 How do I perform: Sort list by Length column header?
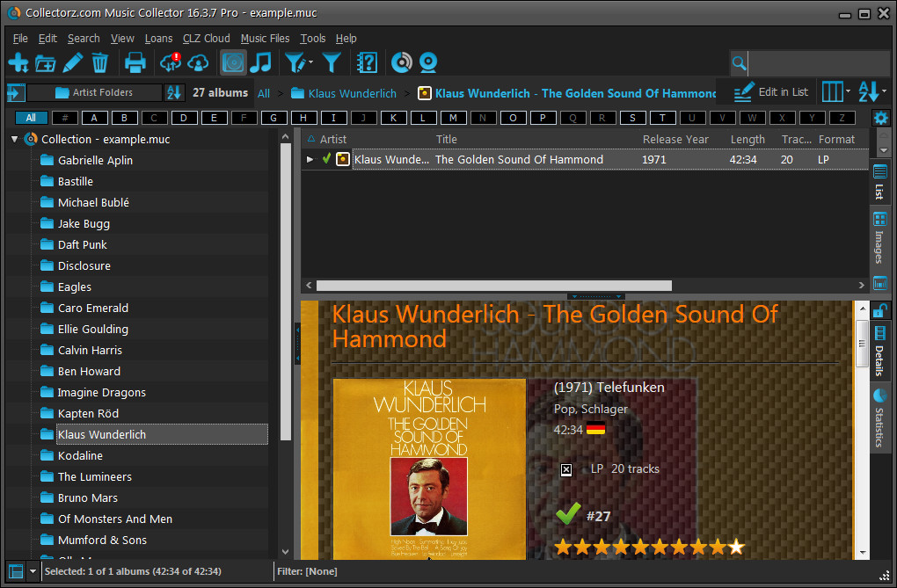pyautogui.click(x=747, y=139)
